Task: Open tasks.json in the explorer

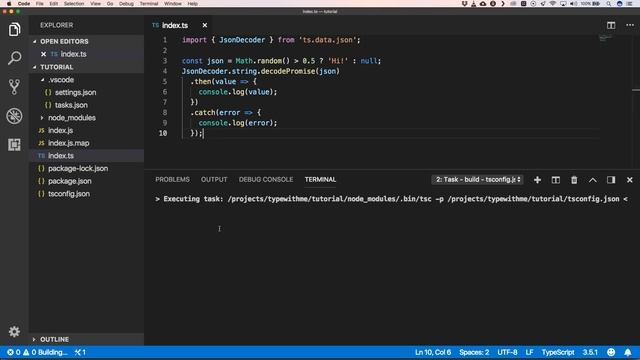Action: click(x=71, y=105)
